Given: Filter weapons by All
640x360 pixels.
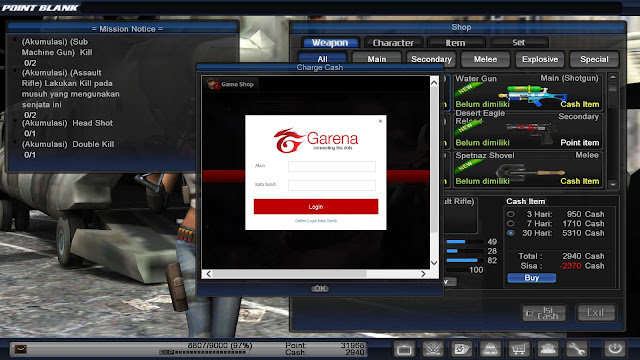Looking at the screenshot, I should (322, 59).
